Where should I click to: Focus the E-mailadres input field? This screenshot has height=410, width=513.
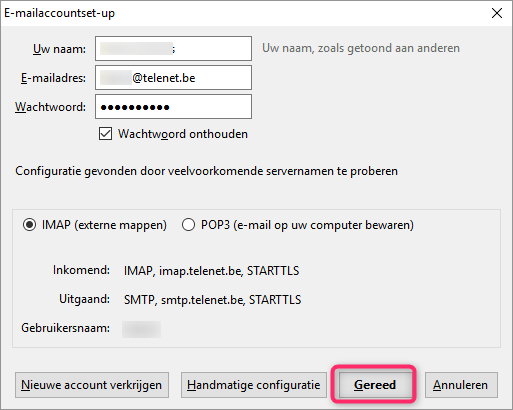173,78
